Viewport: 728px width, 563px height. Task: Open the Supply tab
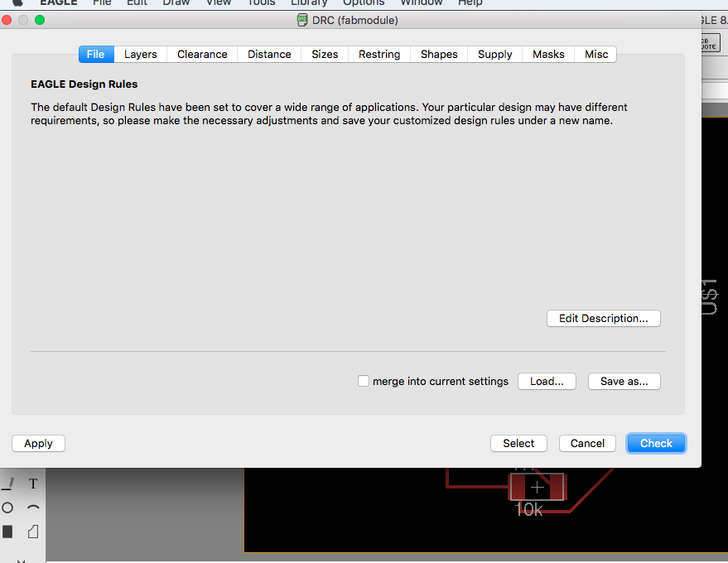[x=495, y=55]
